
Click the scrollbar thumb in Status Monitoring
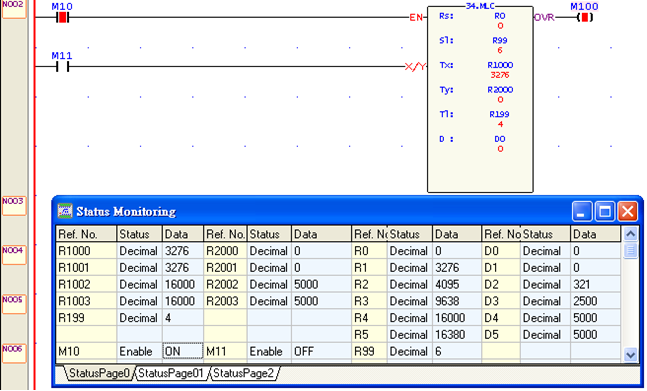(630, 250)
